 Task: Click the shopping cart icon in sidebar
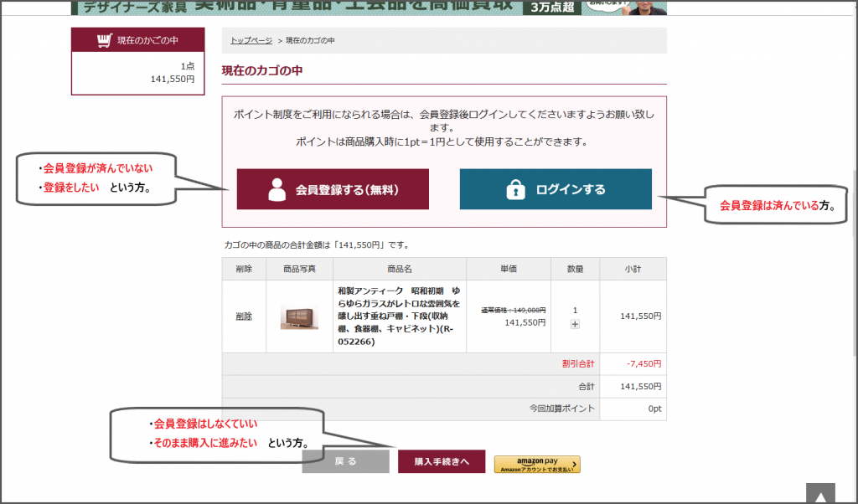coord(105,40)
